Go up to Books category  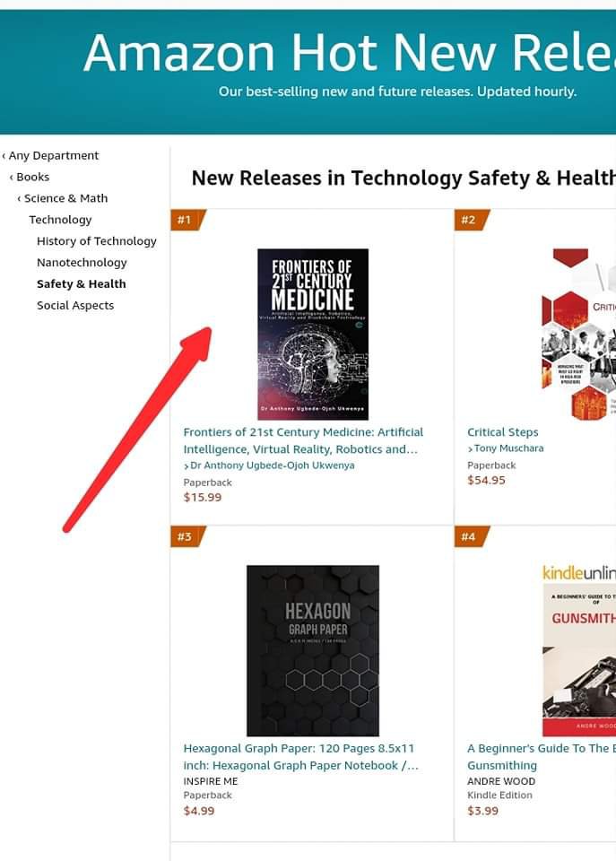[30, 177]
